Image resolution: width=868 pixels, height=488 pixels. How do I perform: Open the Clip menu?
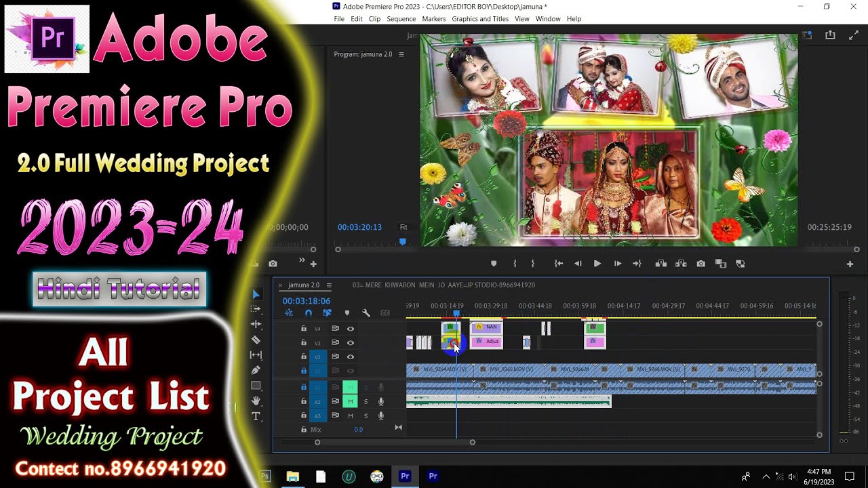pos(374,19)
